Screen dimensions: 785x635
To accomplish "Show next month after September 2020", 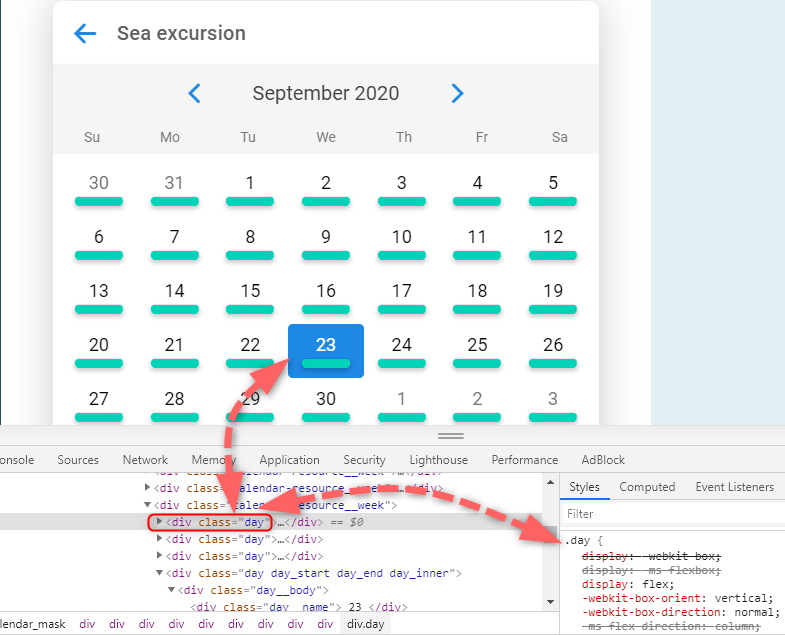I will 457,93.
